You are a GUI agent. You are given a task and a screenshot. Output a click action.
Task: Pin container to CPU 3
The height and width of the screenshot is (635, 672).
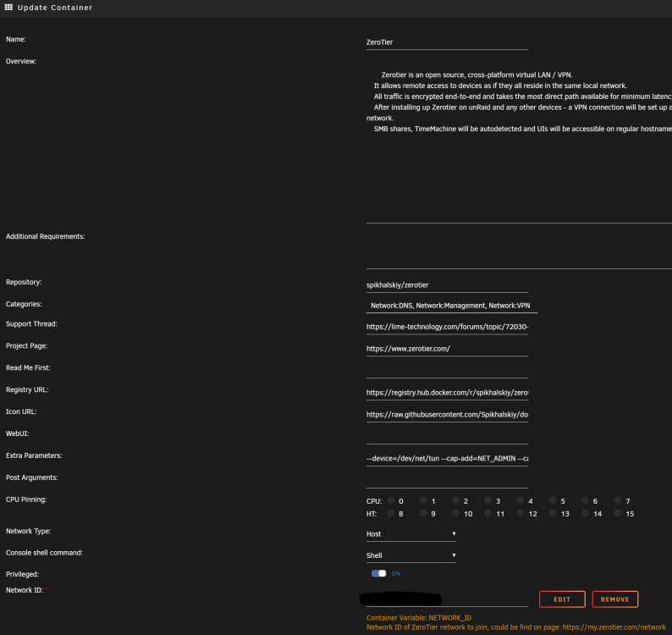click(487, 500)
